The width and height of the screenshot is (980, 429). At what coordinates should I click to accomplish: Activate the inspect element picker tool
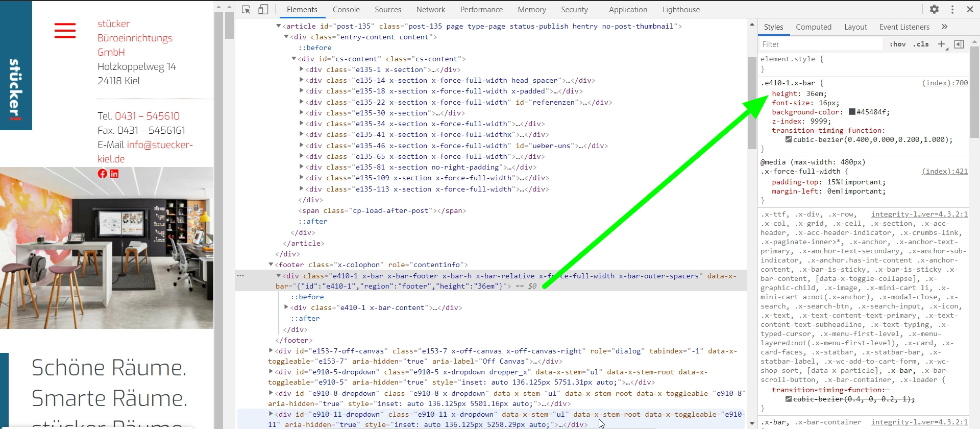(x=246, y=10)
